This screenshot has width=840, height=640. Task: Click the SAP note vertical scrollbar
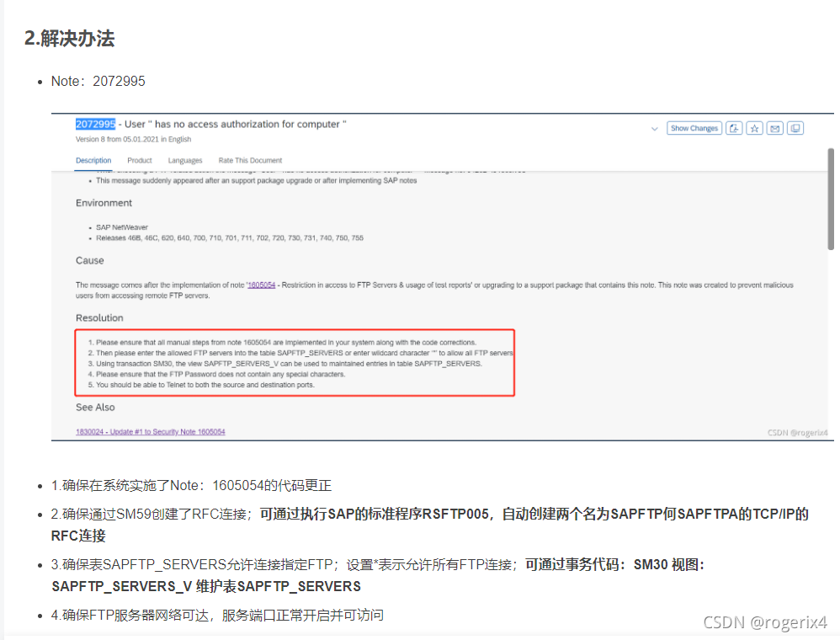pyautogui.click(x=831, y=199)
